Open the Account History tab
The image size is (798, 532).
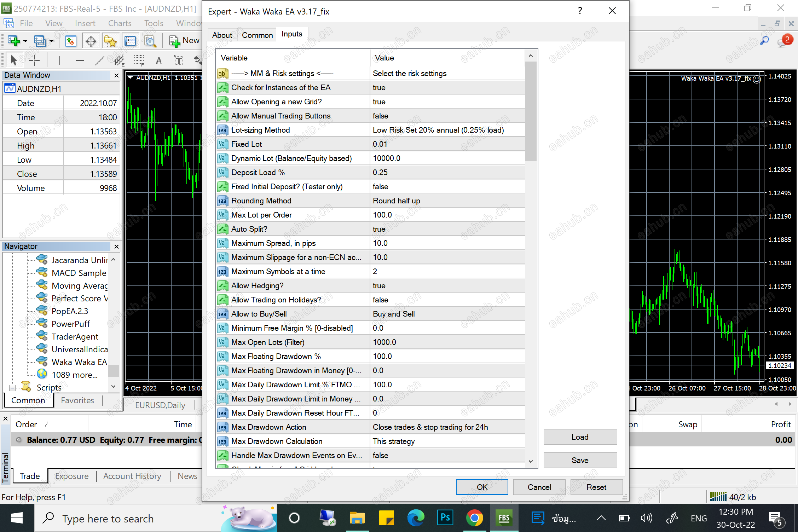click(x=132, y=476)
